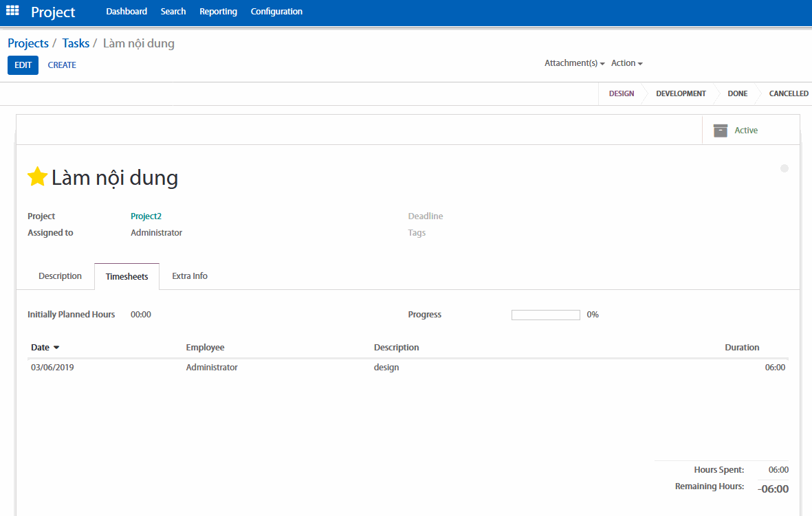Open the Reporting menu
The height and width of the screenshot is (516, 812).
point(218,12)
